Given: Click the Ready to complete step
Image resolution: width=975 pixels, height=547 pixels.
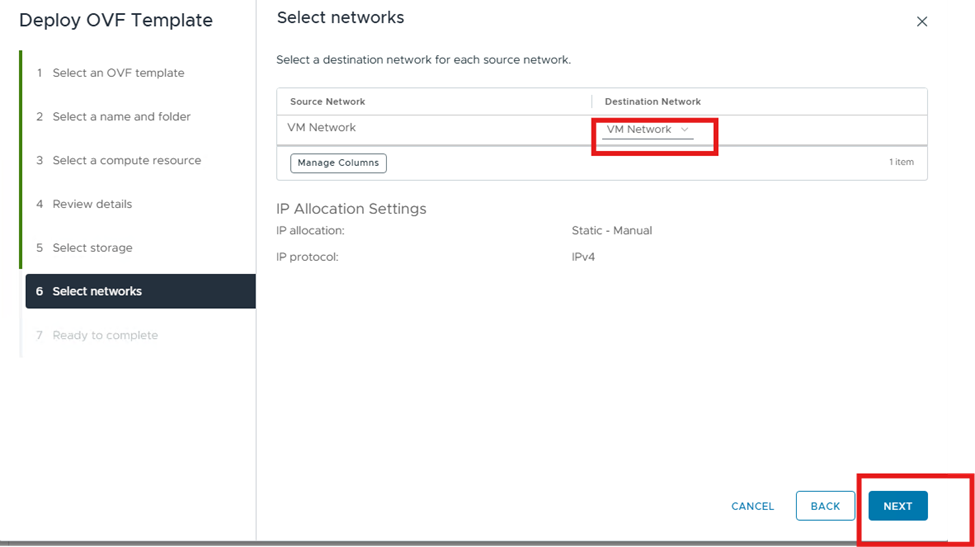Looking at the screenshot, I should [x=105, y=335].
